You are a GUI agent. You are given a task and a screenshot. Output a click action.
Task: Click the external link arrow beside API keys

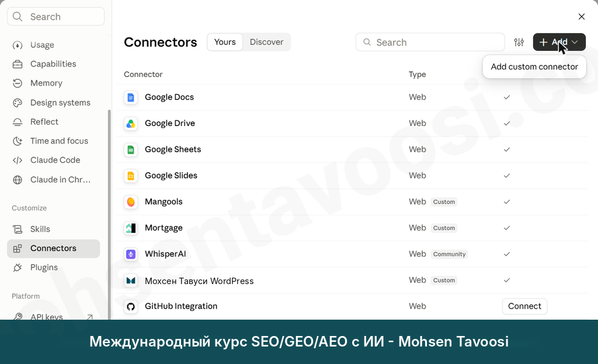[x=90, y=317]
